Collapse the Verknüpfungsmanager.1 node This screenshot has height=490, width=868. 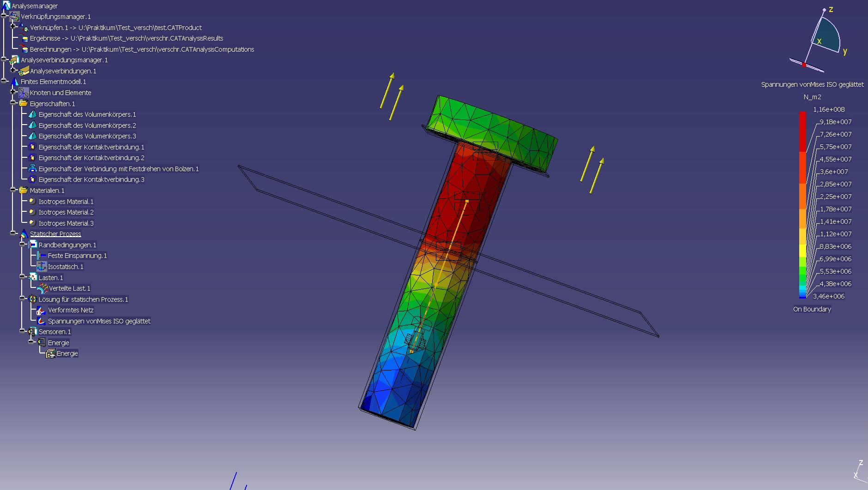click(x=4, y=16)
